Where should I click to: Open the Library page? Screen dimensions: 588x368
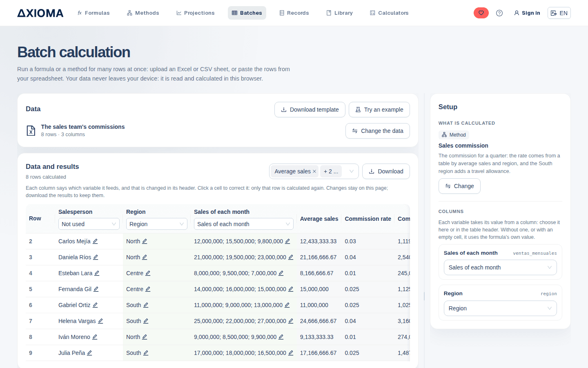point(340,13)
